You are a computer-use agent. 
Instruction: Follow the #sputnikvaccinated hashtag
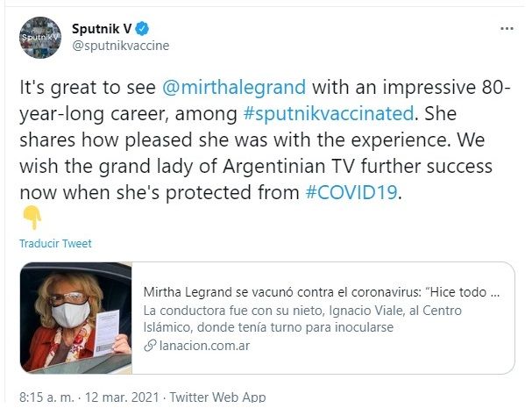click(329, 113)
